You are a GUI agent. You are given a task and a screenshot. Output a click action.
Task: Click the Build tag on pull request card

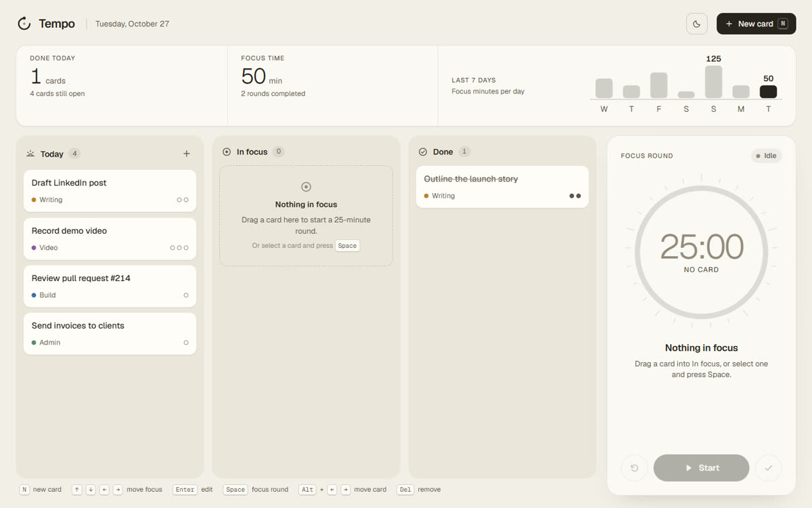[x=43, y=295]
